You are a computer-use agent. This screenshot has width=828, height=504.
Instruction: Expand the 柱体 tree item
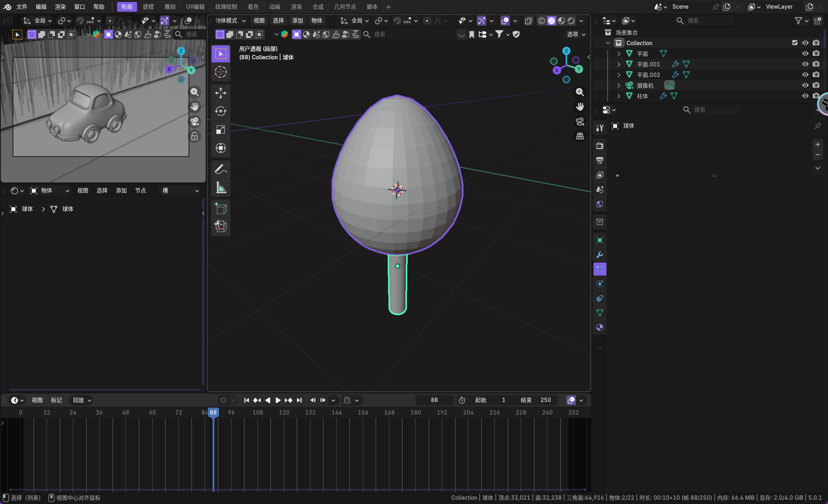(619, 96)
